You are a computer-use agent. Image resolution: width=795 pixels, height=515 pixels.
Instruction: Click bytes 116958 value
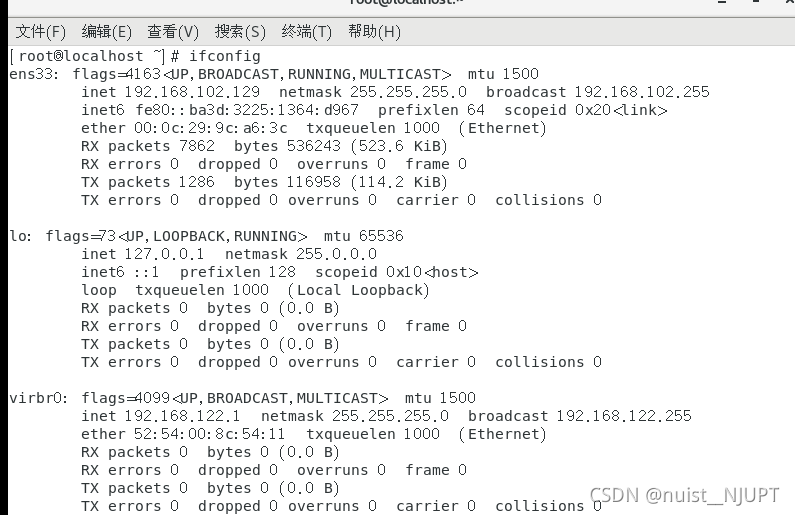point(314,182)
